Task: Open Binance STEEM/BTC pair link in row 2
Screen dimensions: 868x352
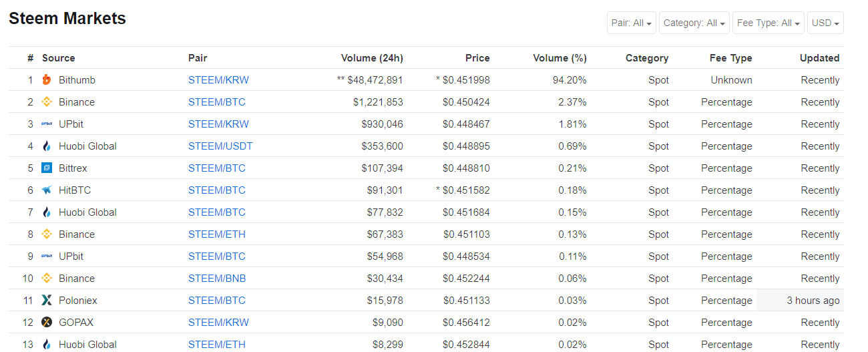Action: pos(217,102)
